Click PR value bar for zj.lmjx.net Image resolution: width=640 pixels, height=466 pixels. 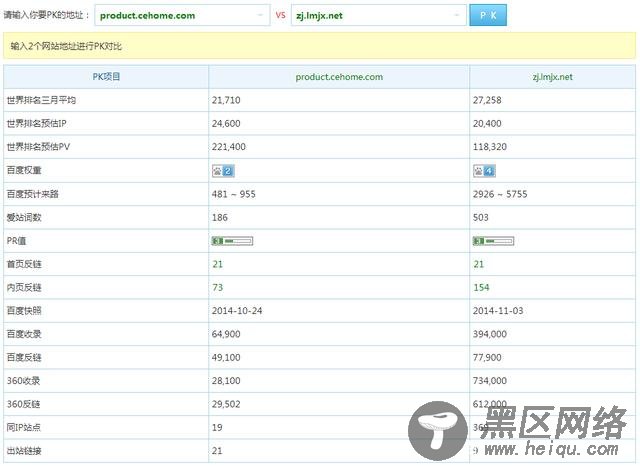click(x=493, y=241)
